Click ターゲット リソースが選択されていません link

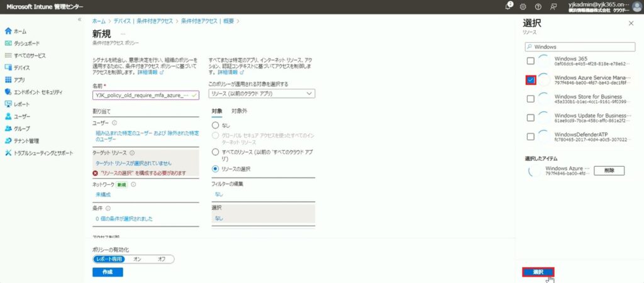133,163
